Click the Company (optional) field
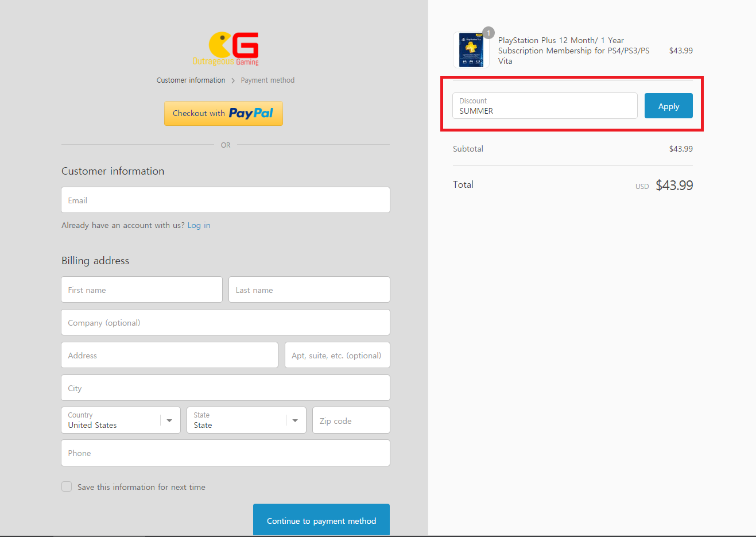Image resolution: width=756 pixels, height=537 pixels. [226, 323]
